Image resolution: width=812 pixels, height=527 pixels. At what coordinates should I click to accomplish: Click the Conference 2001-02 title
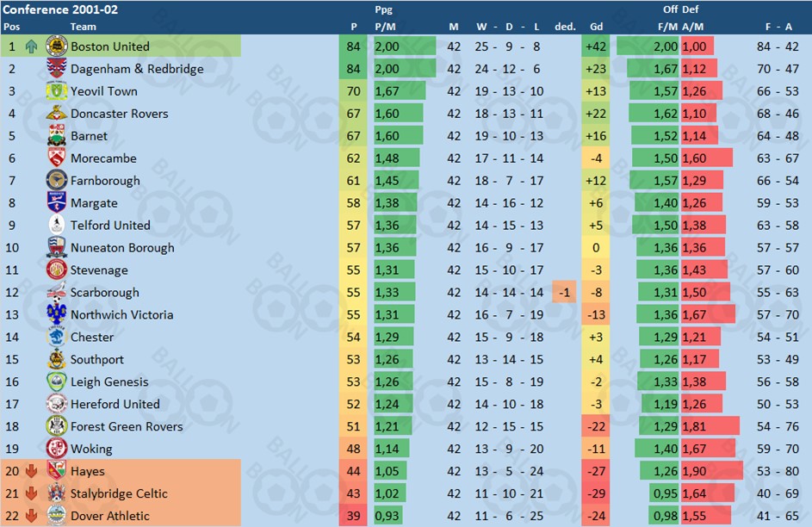point(60,9)
